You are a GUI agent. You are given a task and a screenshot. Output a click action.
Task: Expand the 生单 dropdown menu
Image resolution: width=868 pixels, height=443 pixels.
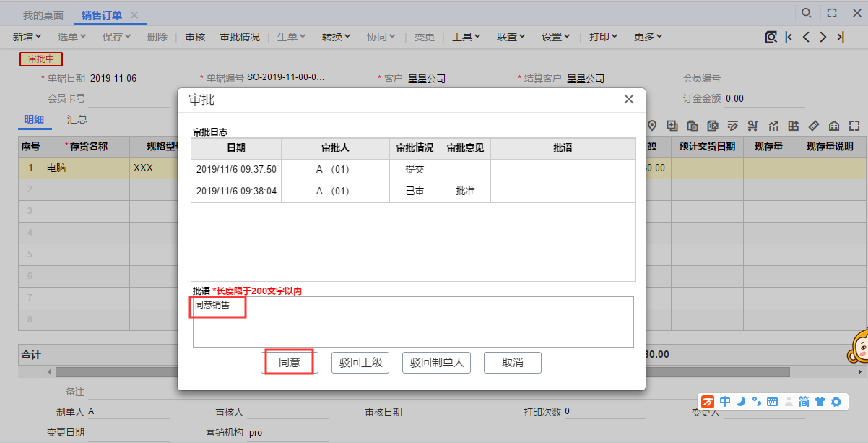pyautogui.click(x=292, y=37)
